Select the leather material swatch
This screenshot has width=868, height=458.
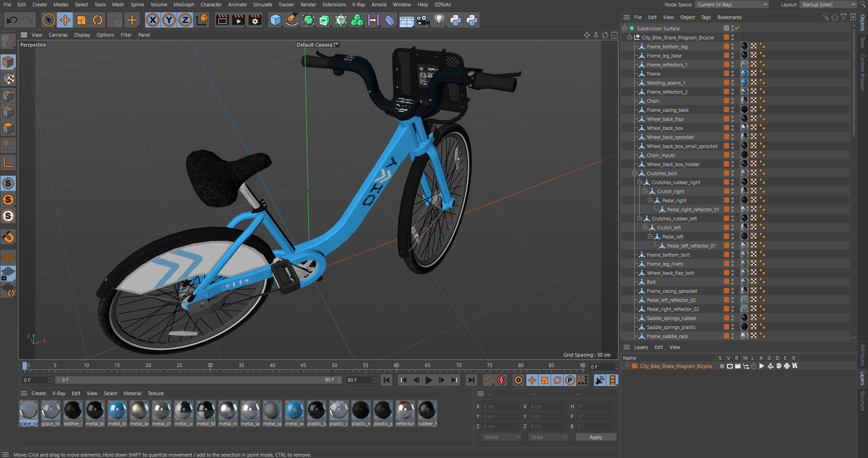tap(73, 413)
